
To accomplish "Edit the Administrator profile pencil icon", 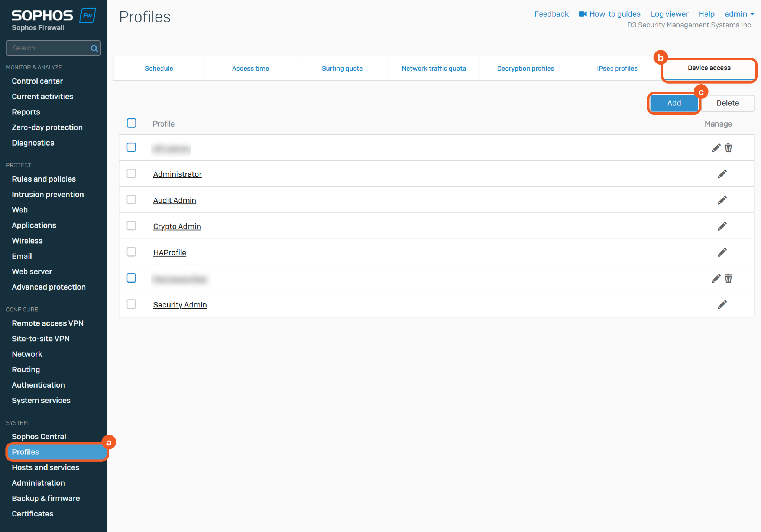I will 722,174.
